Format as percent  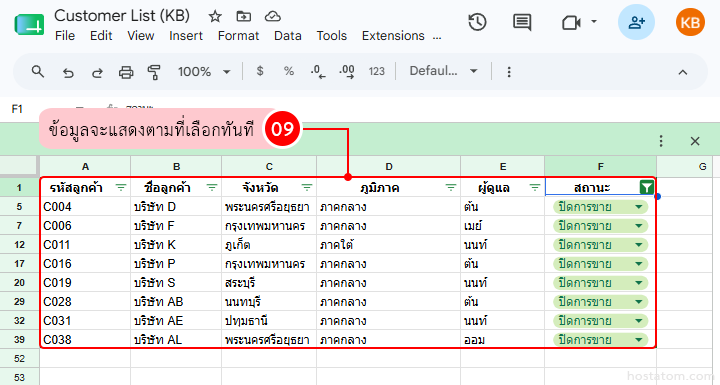pos(288,71)
